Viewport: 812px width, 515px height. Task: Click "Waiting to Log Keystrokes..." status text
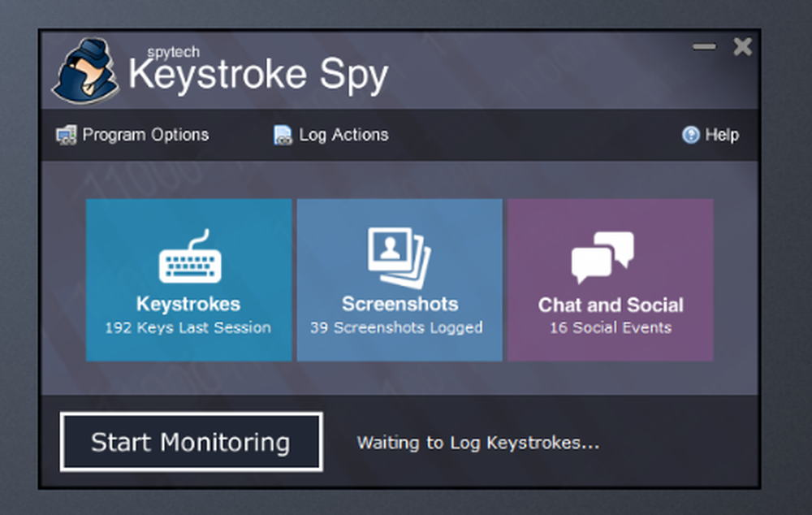478,443
